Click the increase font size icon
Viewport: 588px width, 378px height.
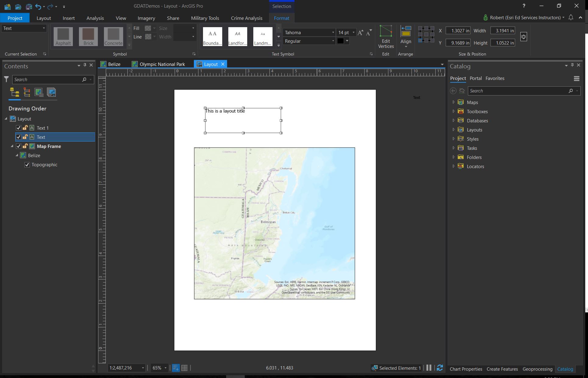[x=360, y=33]
